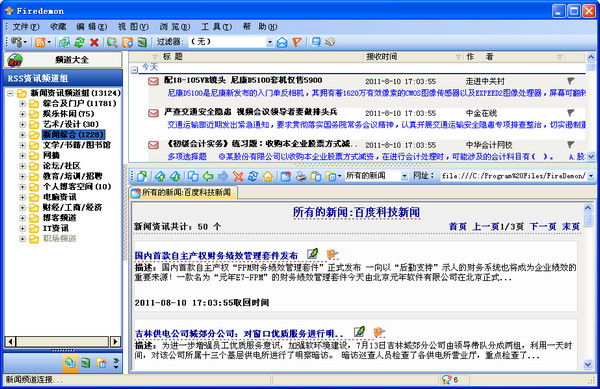Open the 工具(T) menu

click(x=216, y=27)
